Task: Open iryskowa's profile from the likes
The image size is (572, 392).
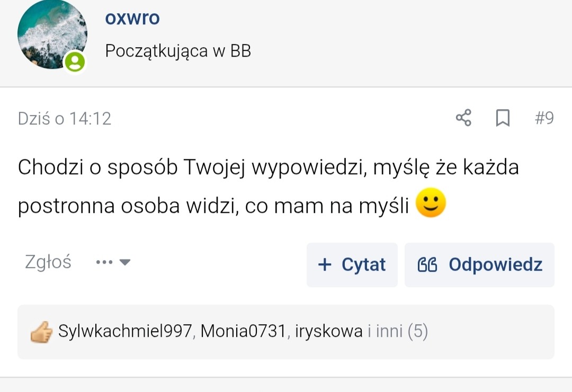Action: pyautogui.click(x=329, y=332)
